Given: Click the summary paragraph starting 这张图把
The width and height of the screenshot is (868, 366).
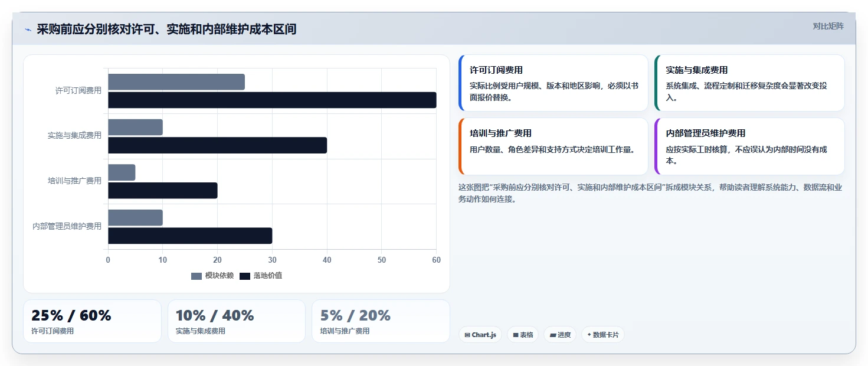Looking at the screenshot, I should pos(650,193).
